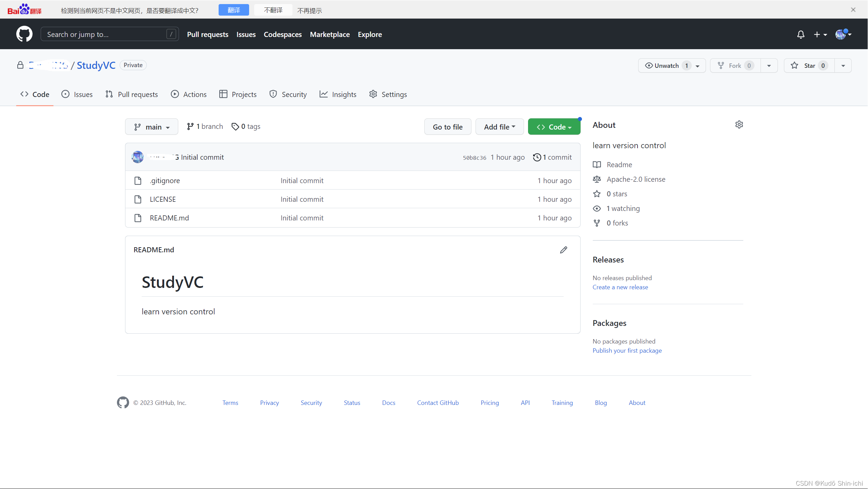Open the footer Status link
Screen dimensions: 868x489
(352, 403)
